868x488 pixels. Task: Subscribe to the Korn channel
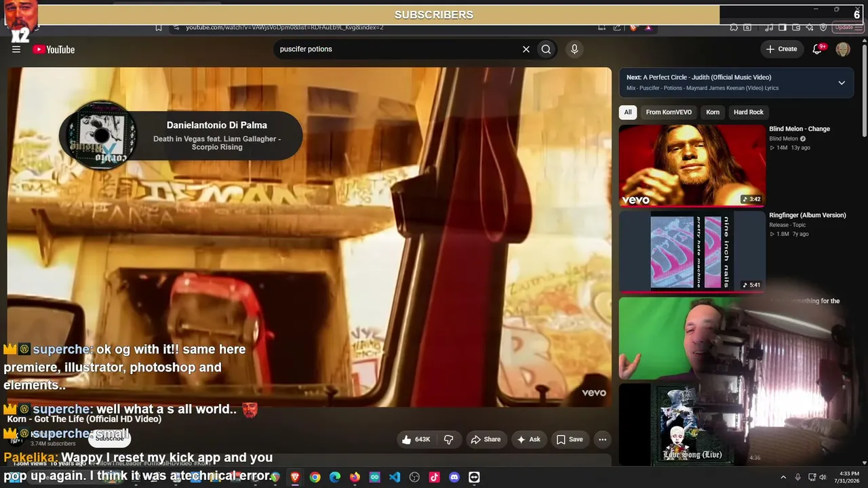[109, 439]
